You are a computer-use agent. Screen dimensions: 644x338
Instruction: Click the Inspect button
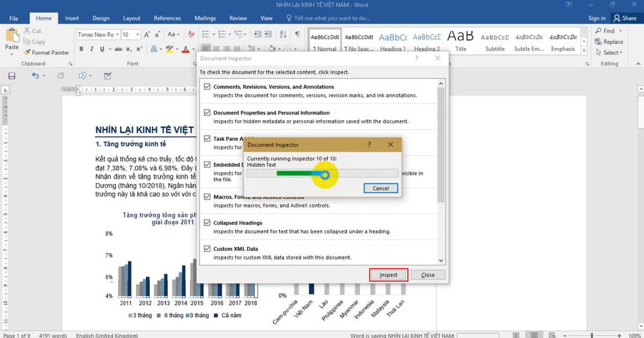pyautogui.click(x=388, y=274)
